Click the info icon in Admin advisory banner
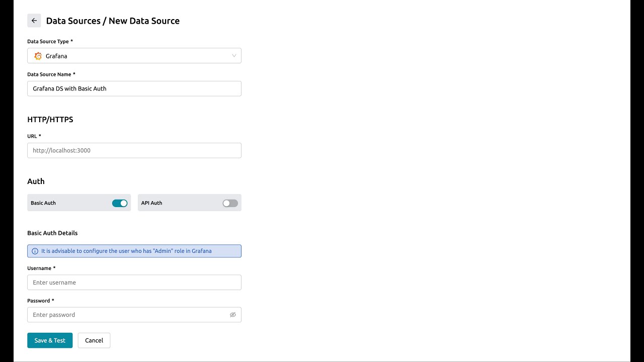Screen dimensions: 644x362 point(35,251)
